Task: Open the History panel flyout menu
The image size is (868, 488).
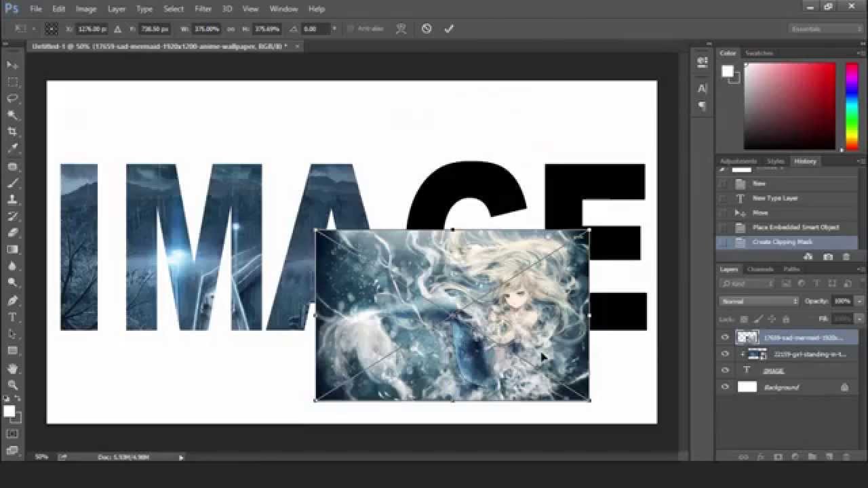Action: [859, 161]
